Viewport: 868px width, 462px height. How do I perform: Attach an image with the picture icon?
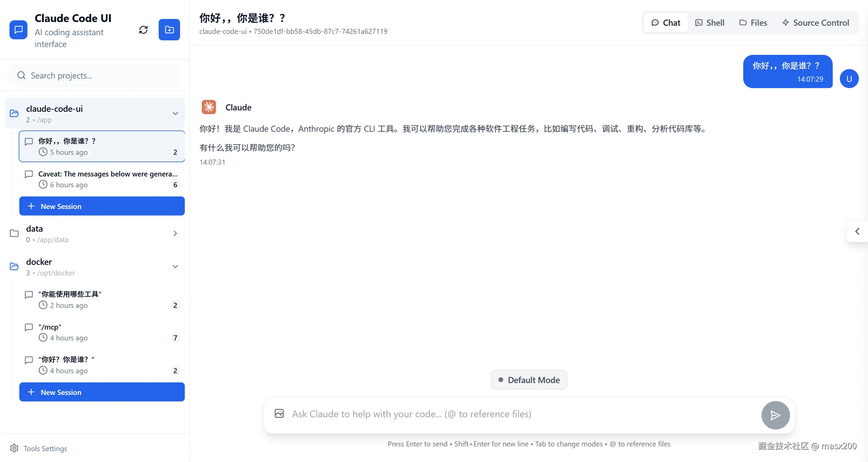[279, 414]
